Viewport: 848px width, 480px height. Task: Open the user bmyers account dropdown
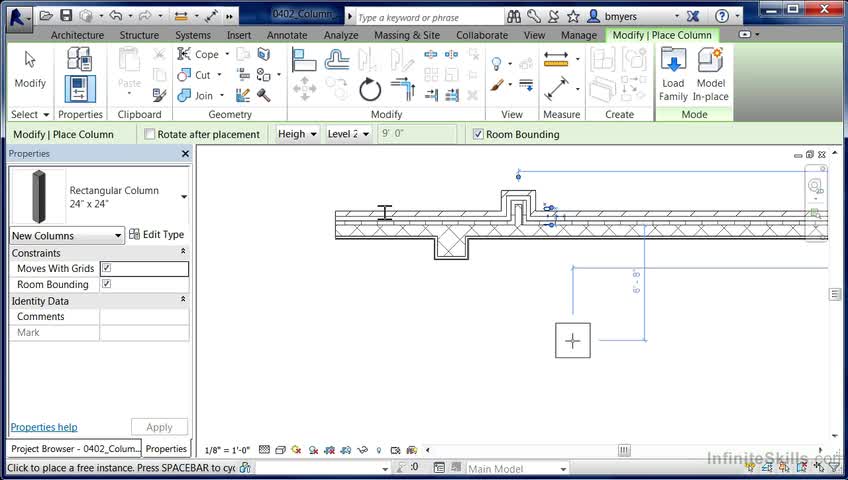click(676, 16)
